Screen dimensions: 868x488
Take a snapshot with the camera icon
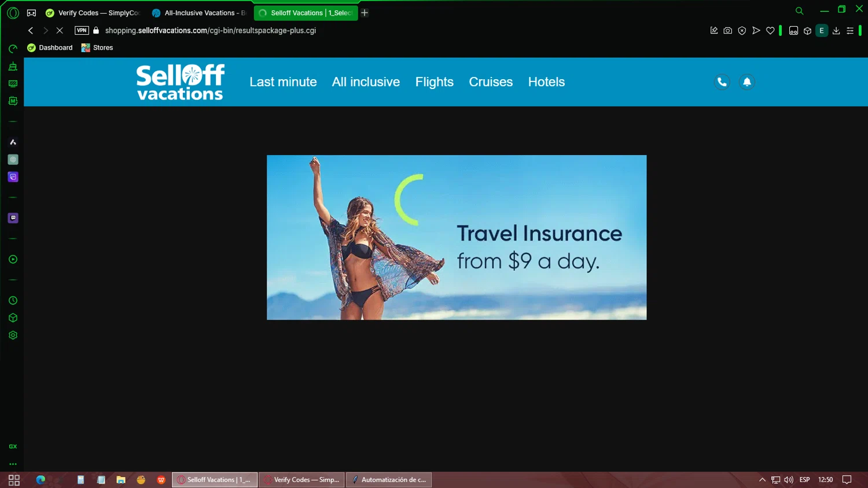pyautogui.click(x=728, y=31)
